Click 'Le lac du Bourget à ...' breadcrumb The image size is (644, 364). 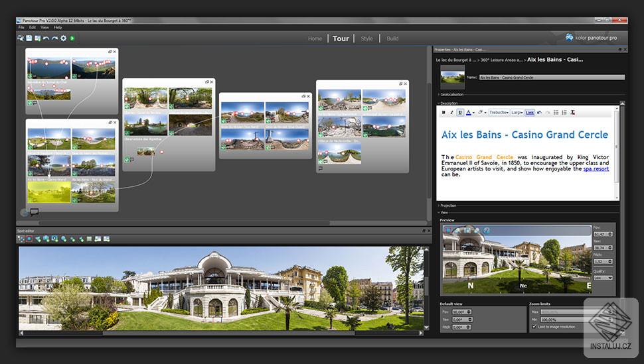[456, 60]
